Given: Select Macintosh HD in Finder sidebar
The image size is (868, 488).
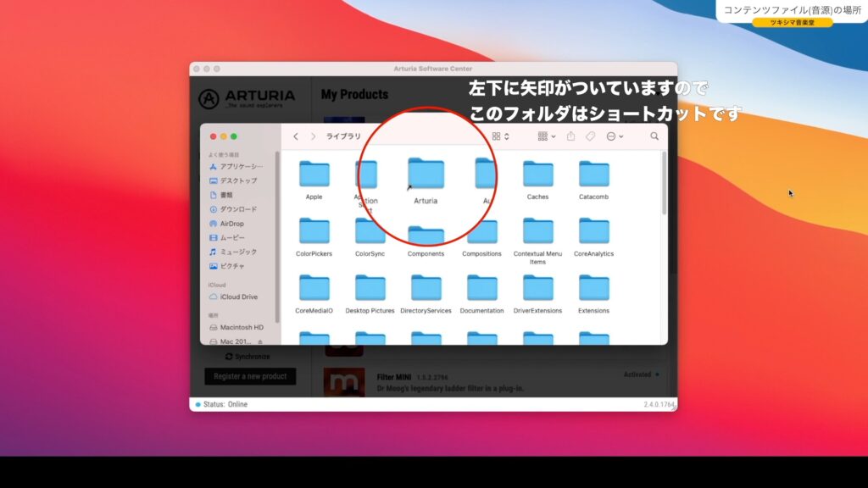Looking at the screenshot, I should coord(237,328).
